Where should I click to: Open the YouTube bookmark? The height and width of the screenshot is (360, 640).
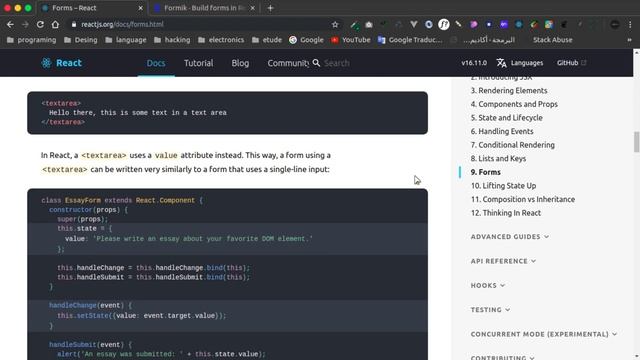click(x=351, y=40)
